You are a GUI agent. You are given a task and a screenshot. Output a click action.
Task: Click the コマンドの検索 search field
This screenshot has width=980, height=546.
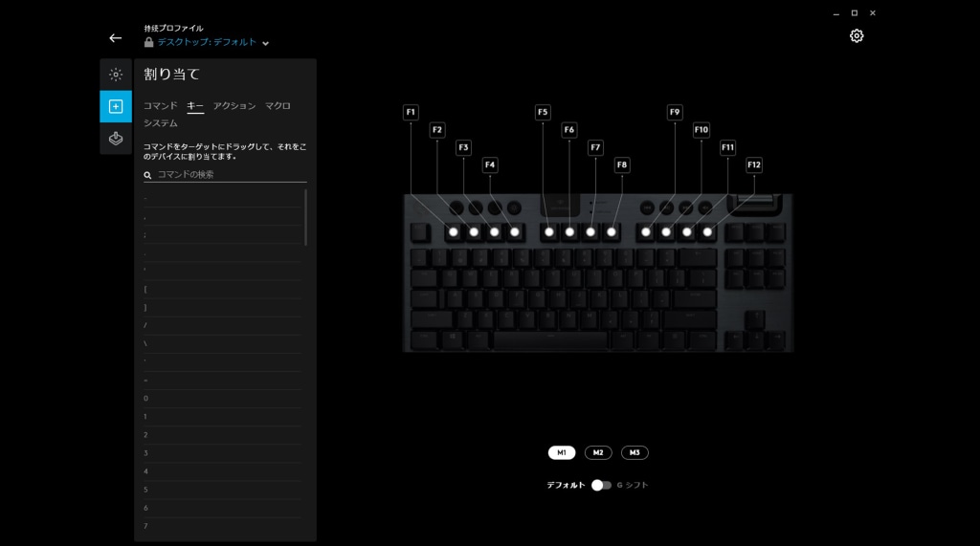(225, 174)
